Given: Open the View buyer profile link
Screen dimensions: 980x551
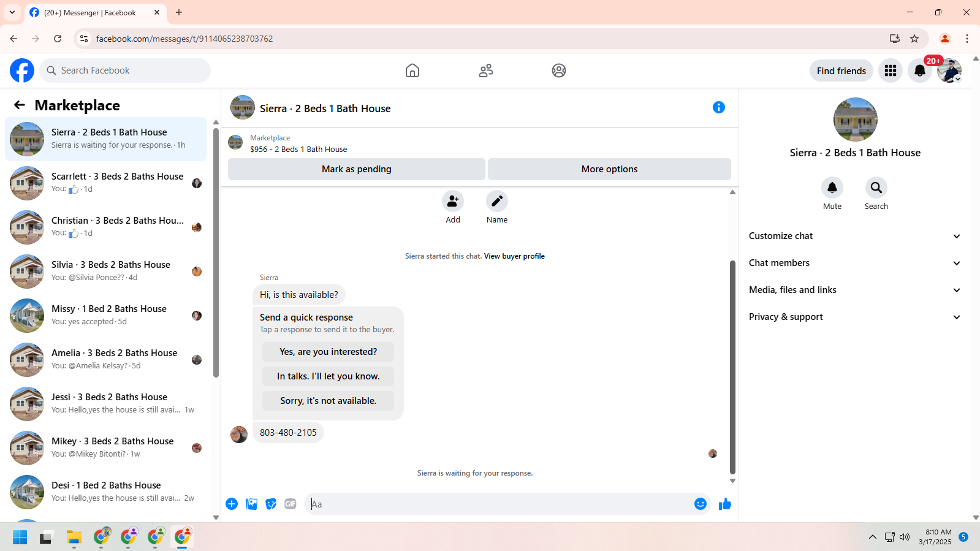Looking at the screenshot, I should click(x=514, y=256).
